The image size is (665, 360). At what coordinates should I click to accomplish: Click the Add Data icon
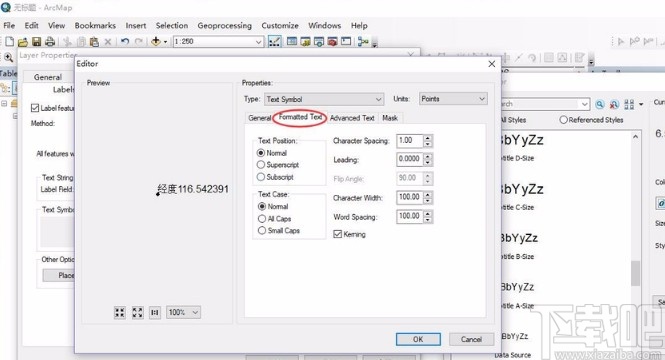point(156,42)
